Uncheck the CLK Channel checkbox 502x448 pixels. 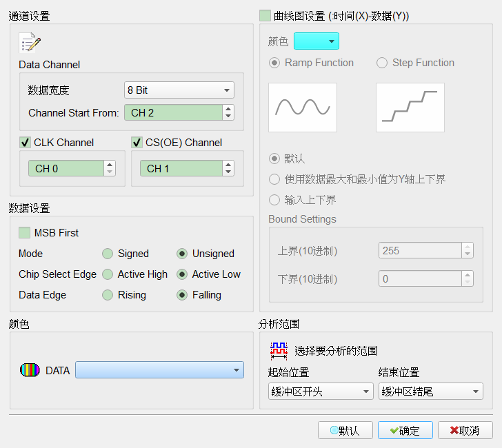pyautogui.click(x=25, y=143)
